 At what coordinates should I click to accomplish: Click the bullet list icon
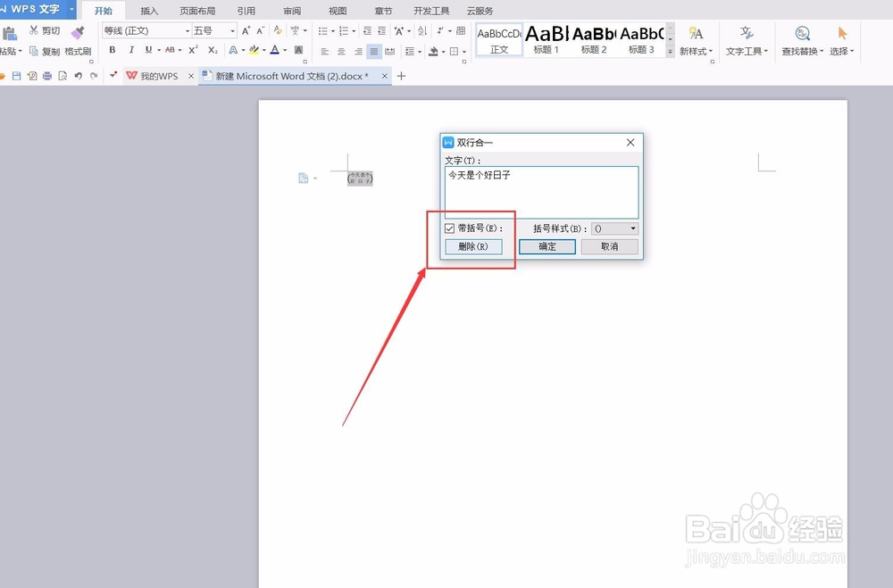[323, 30]
